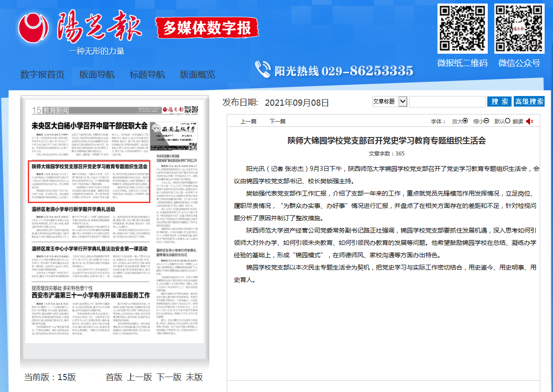
Task: Toggle the red speaker mute icon
Action: click(x=530, y=122)
